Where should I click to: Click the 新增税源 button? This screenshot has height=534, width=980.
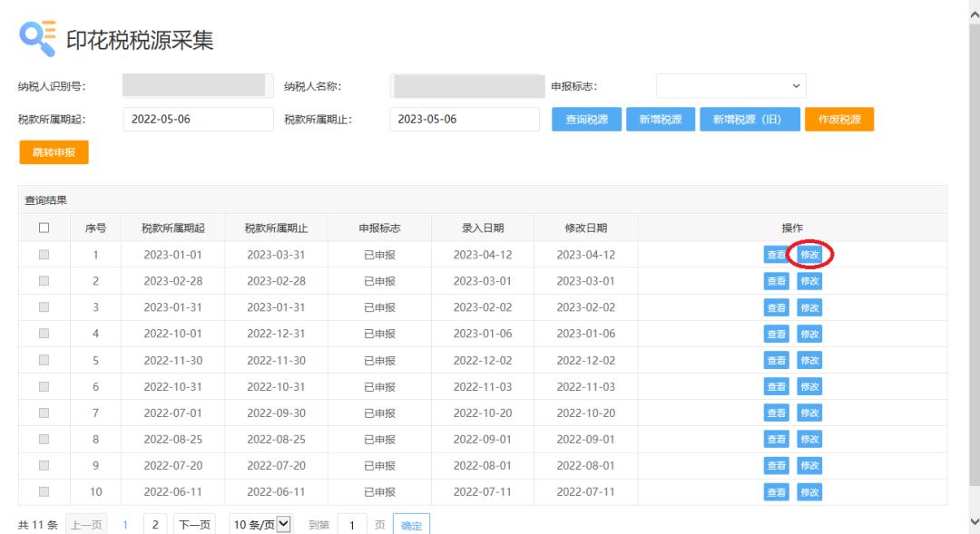pyautogui.click(x=661, y=119)
